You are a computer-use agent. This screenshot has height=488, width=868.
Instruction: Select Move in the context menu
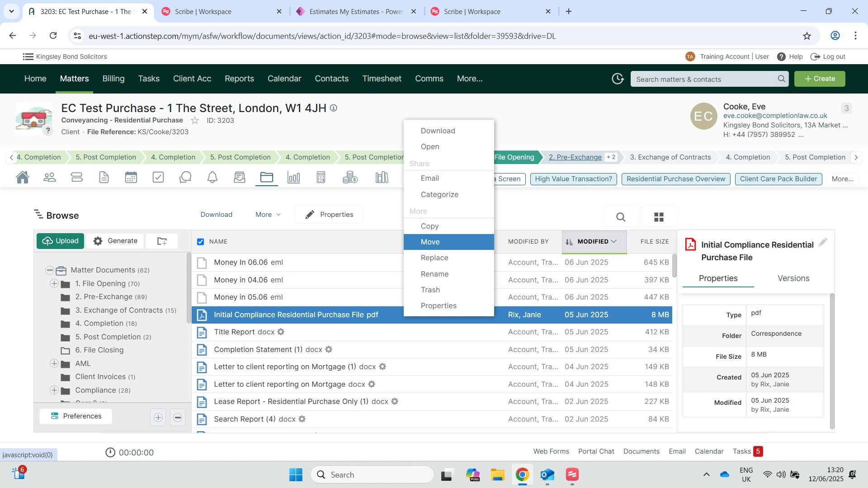(430, 242)
